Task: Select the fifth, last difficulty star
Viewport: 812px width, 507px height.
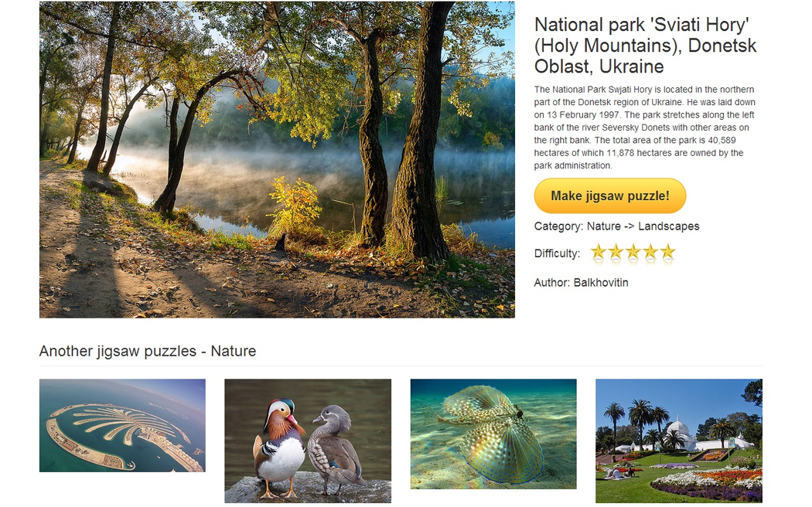Action: click(667, 253)
